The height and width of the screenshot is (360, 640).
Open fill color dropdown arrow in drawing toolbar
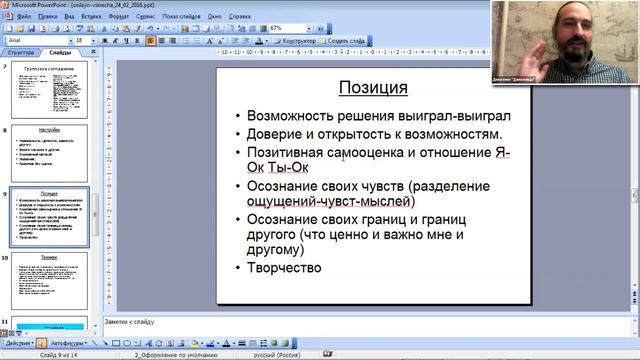[x=202, y=343]
